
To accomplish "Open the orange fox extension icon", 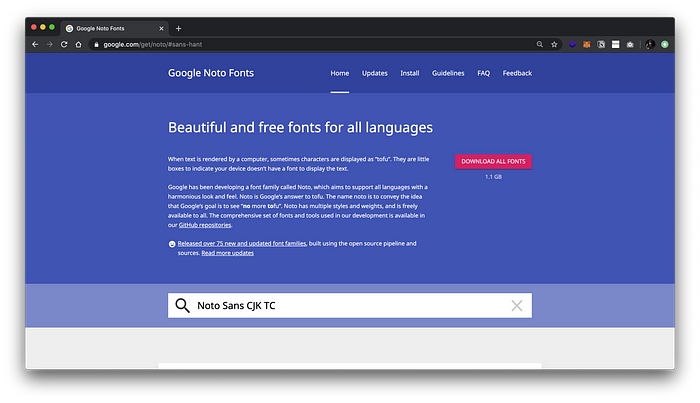I will pyautogui.click(x=587, y=44).
